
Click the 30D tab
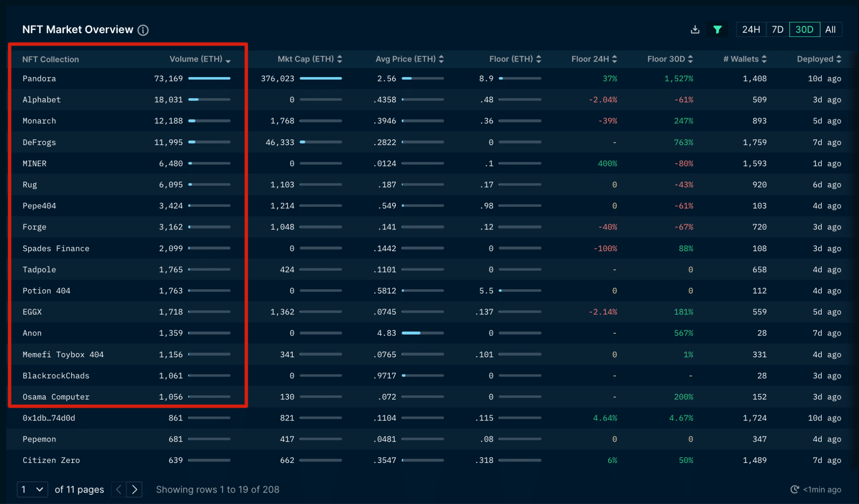point(804,29)
